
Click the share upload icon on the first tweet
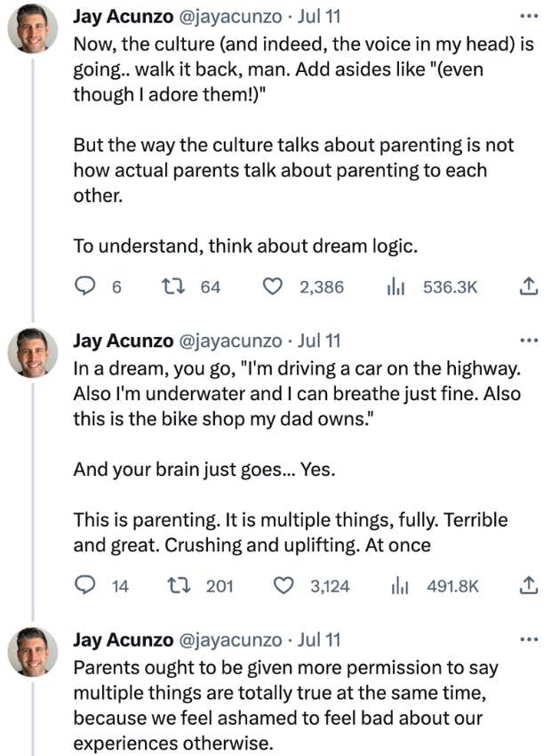[x=528, y=286]
